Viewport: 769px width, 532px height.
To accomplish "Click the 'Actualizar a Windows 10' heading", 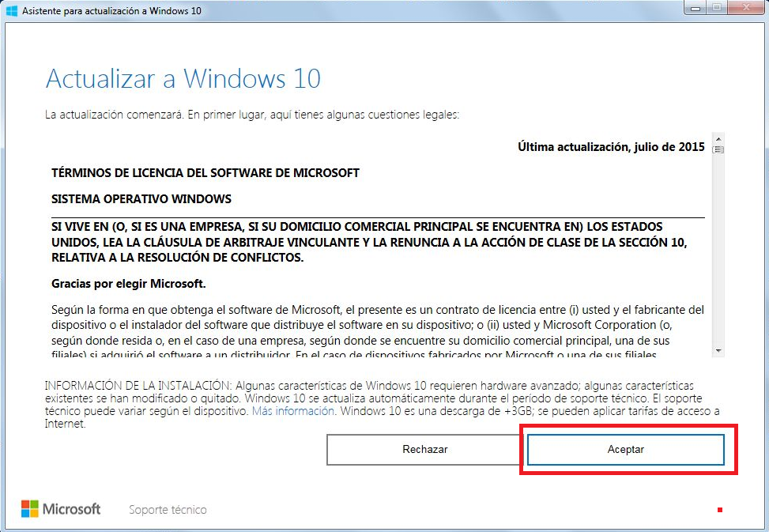I will 183,78.
